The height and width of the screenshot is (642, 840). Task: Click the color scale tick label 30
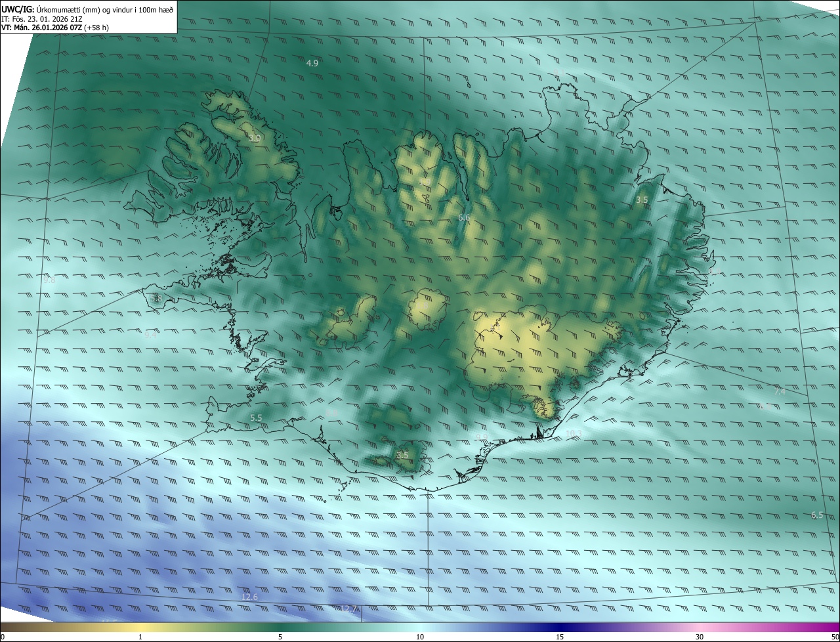(x=700, y=637)
